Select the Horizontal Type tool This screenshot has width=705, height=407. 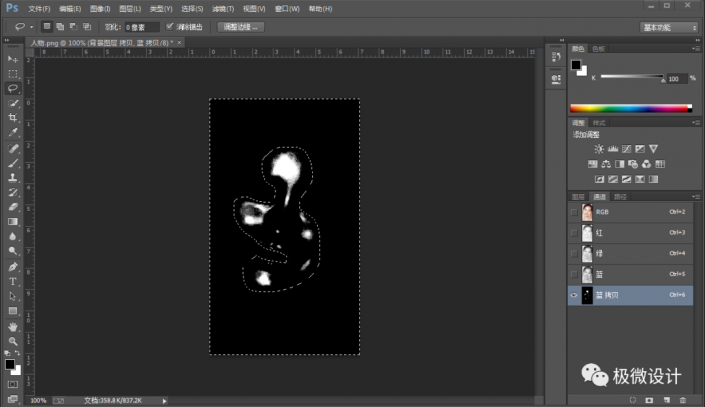point(13,281)
